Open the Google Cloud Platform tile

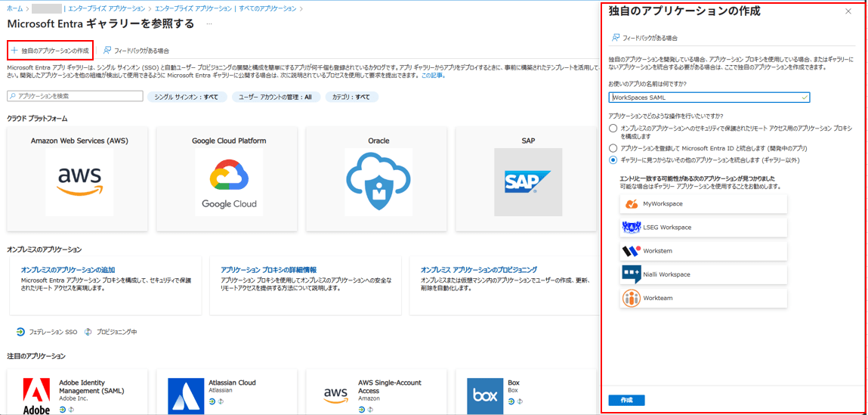click(x=229, y=181)
